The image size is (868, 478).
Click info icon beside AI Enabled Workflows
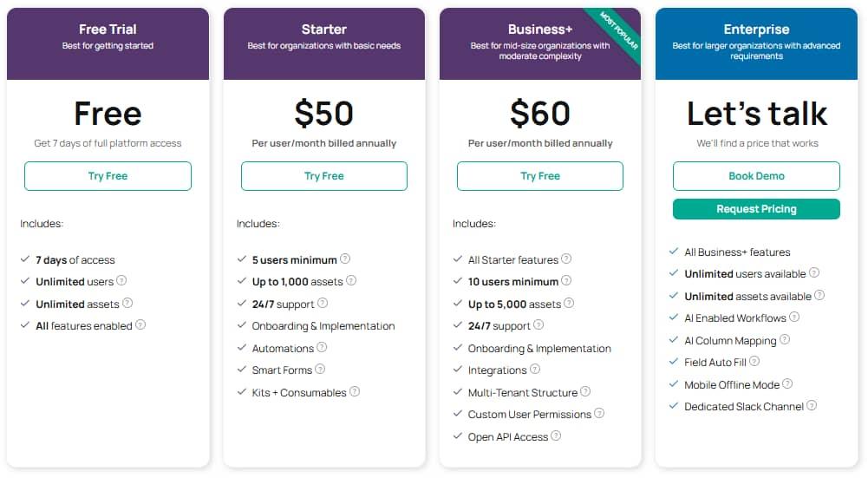[x=794, y=318]
